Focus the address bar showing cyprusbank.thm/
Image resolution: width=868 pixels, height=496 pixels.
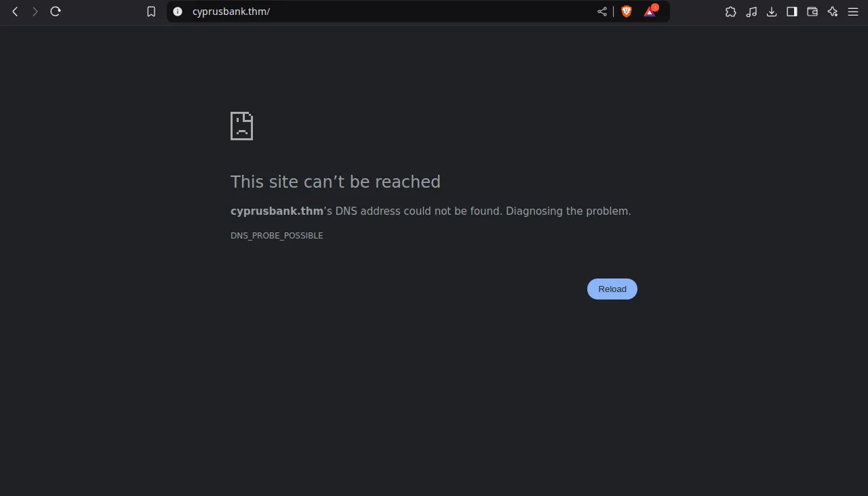(x=387, y=12)
